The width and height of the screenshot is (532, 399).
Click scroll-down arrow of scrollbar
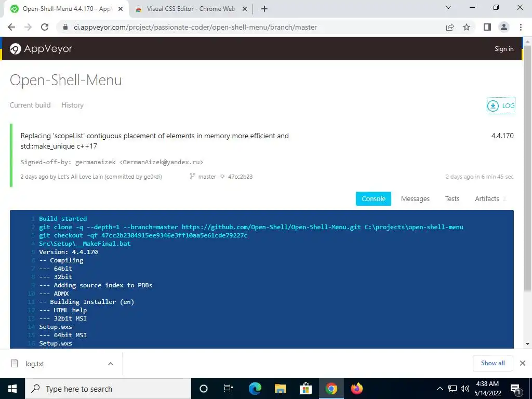pyautogui.click(x=527, y=344)
